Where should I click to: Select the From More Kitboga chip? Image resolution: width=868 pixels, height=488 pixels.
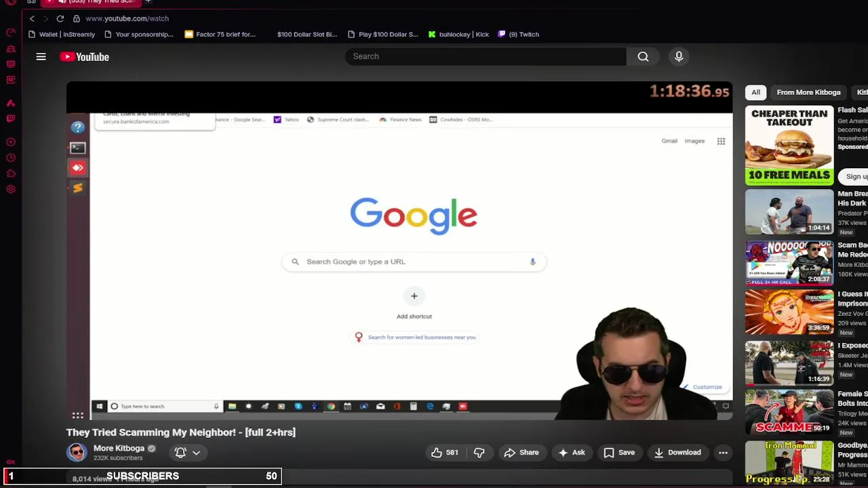808,92
